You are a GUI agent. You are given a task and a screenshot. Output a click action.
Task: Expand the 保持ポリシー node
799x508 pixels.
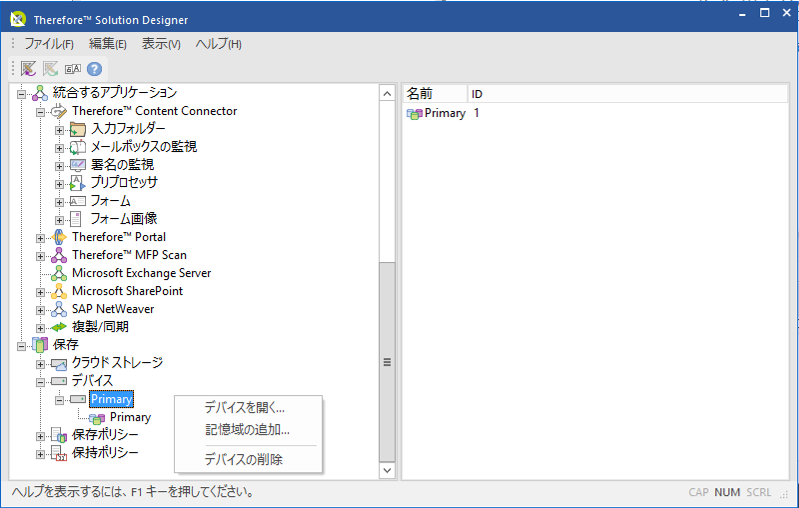[40, 454]
